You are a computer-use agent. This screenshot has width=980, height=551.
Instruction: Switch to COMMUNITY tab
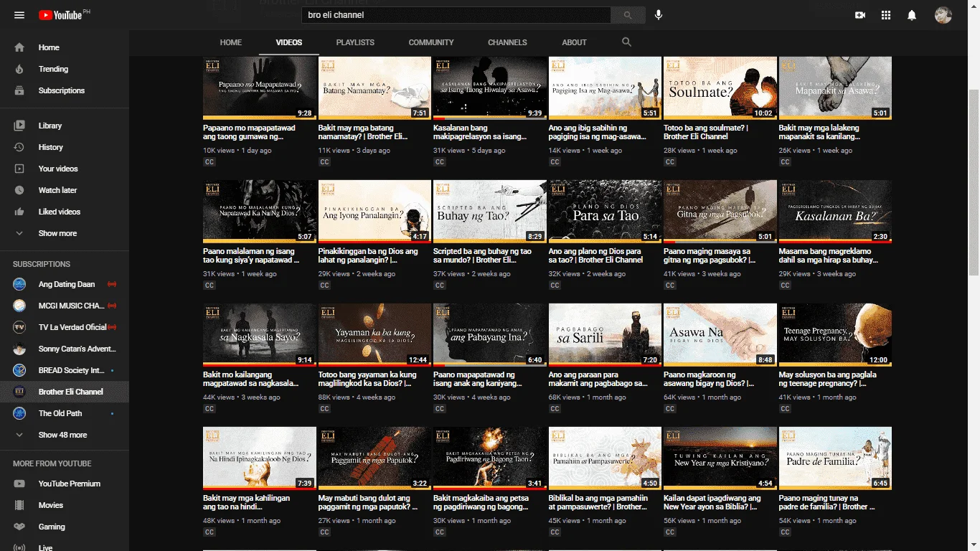[x=431, y=42]
